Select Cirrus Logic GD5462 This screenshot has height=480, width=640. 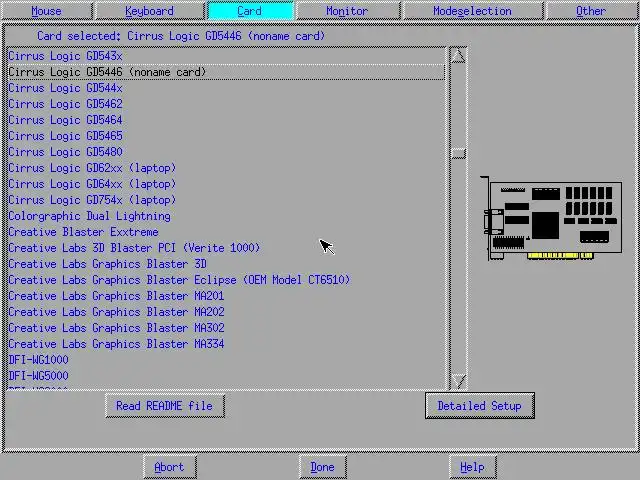click(x=227, y=104)
